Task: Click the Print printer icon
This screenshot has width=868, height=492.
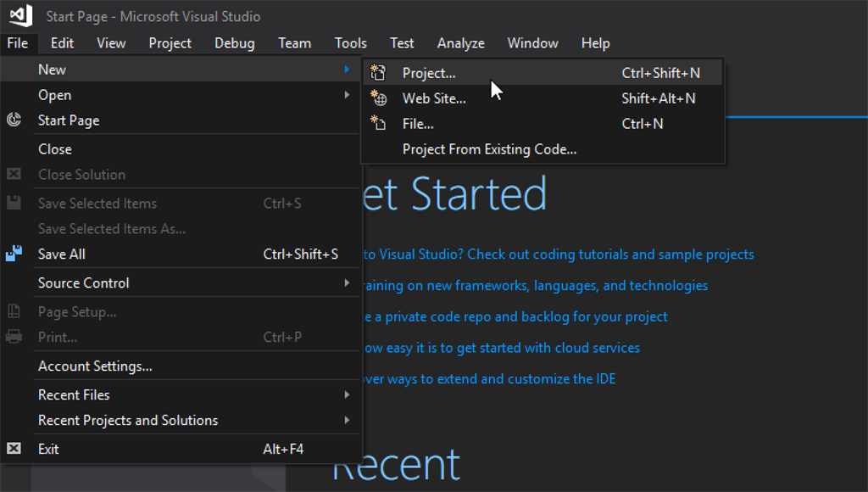Action: [x=14, y=337]
